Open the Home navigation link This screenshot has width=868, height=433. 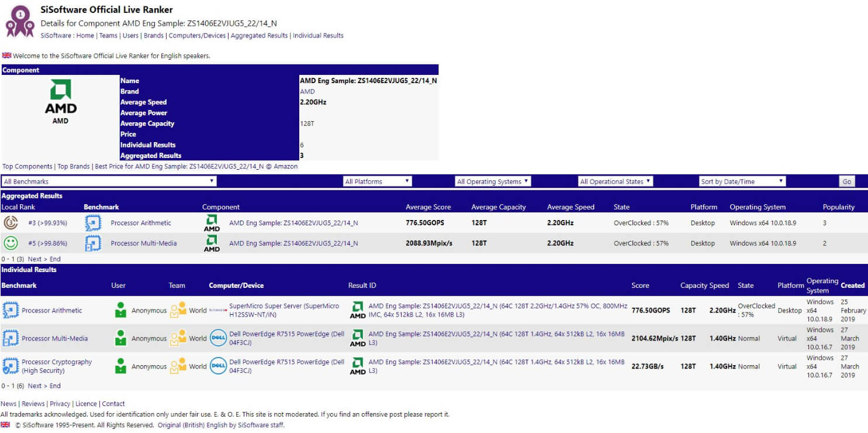coord(85,36)
